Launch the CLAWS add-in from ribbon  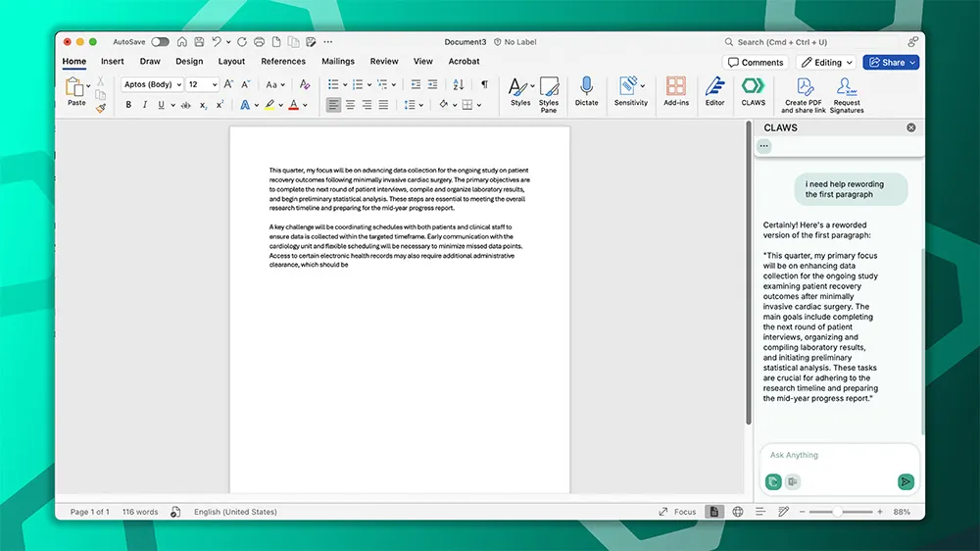click(753, 91)
